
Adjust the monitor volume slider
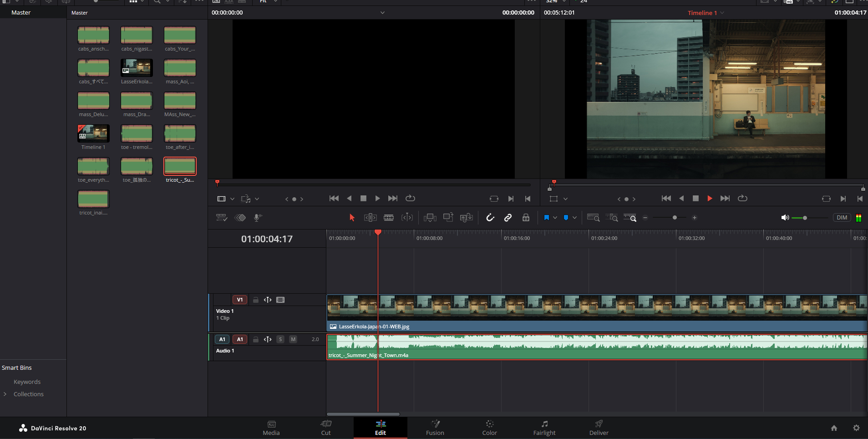[x=805, y=218]
